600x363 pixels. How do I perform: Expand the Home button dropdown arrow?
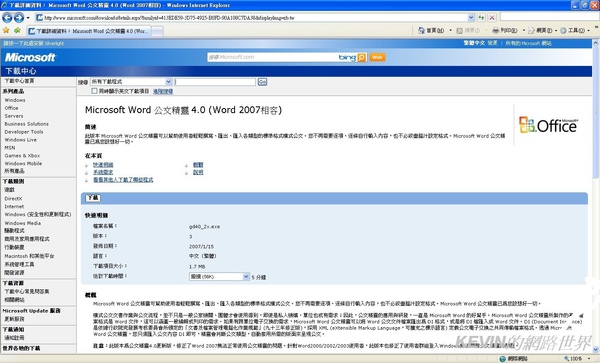450,30
